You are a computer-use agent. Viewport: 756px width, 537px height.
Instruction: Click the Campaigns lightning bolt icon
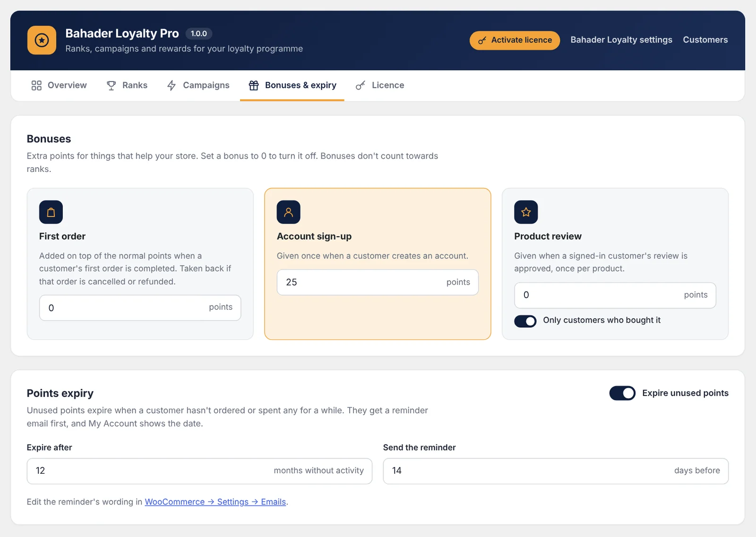[172, 85]
